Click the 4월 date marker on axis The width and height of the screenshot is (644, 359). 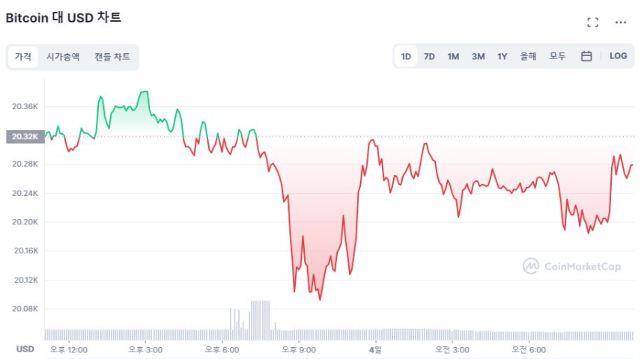point(375,349)
